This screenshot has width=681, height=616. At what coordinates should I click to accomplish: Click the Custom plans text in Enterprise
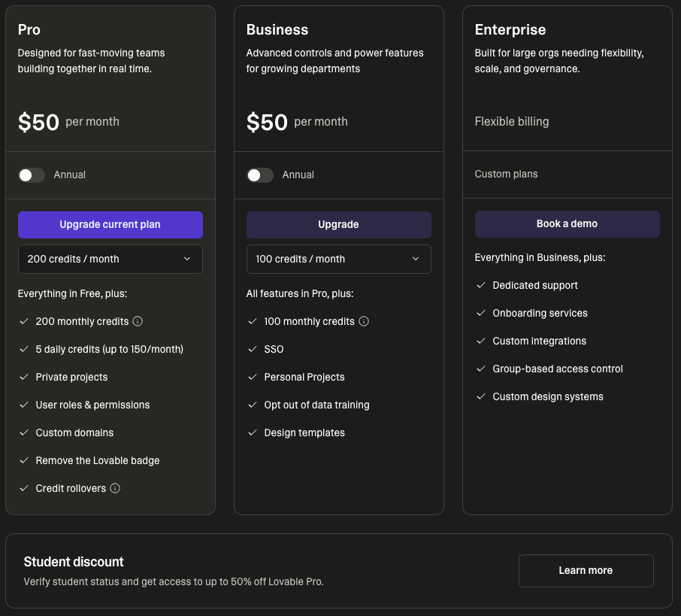click(x=506, y=174)
